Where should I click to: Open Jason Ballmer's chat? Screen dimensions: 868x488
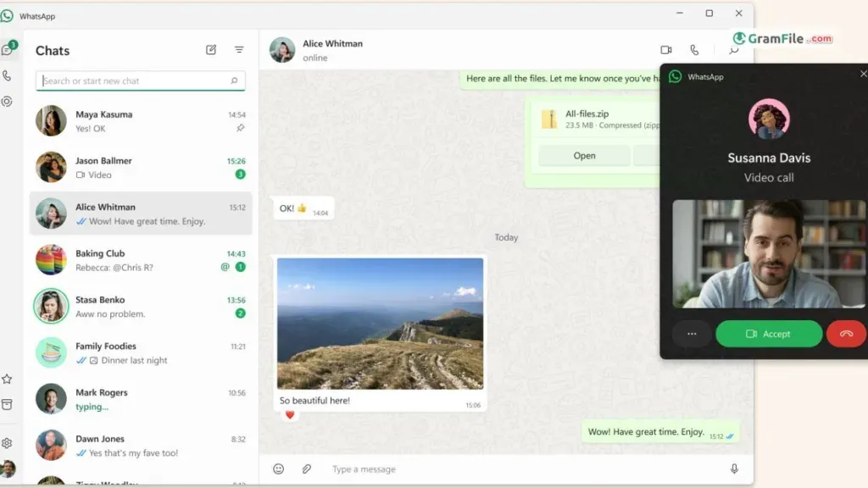pyautogui.click(x=141, y=168)
